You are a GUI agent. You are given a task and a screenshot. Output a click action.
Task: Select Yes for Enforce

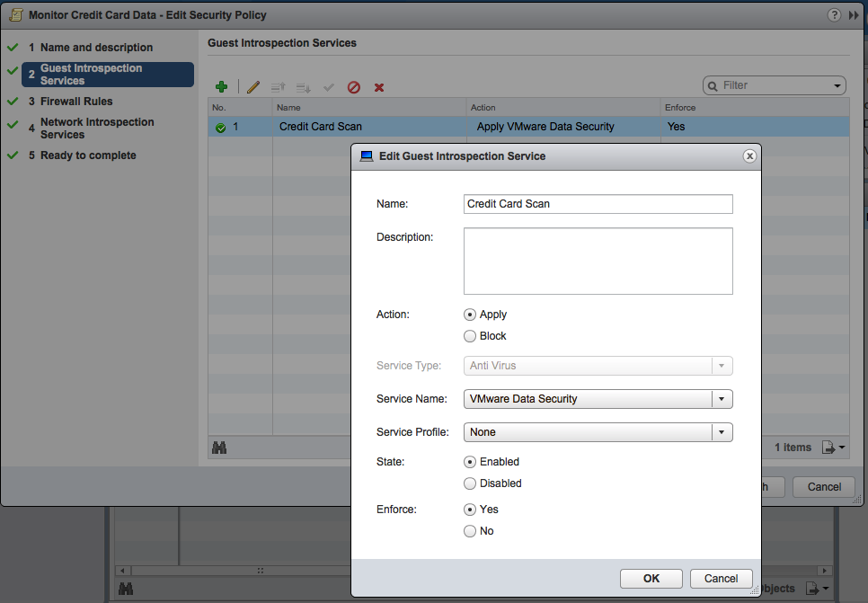point(469,510)
